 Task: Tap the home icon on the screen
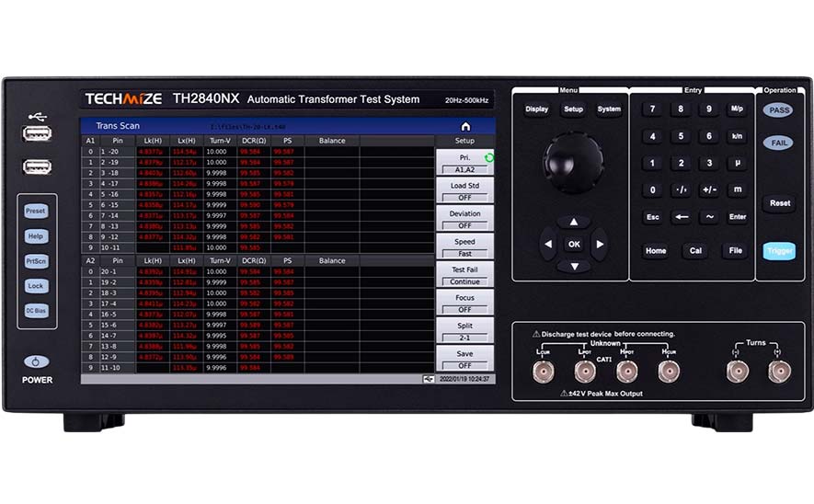point(465,126)
